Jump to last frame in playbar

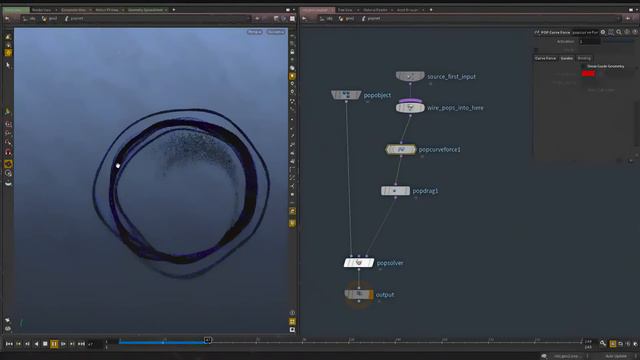(x=81, y=344)
